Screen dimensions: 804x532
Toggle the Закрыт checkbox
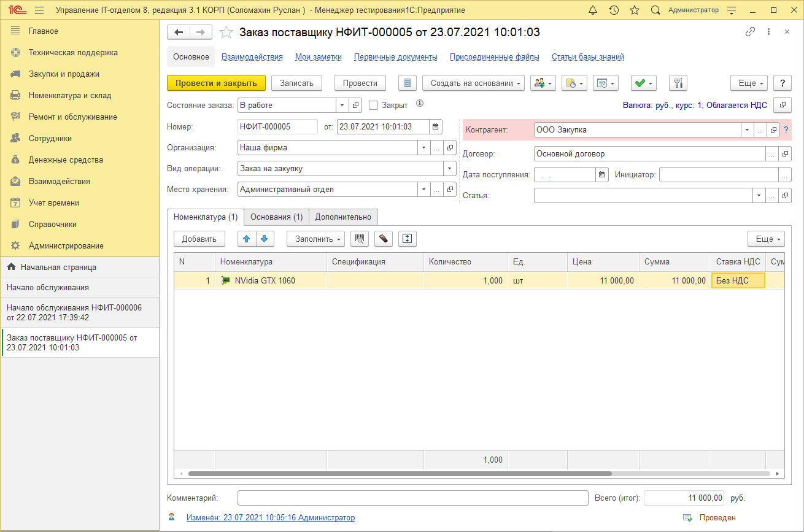373,106
